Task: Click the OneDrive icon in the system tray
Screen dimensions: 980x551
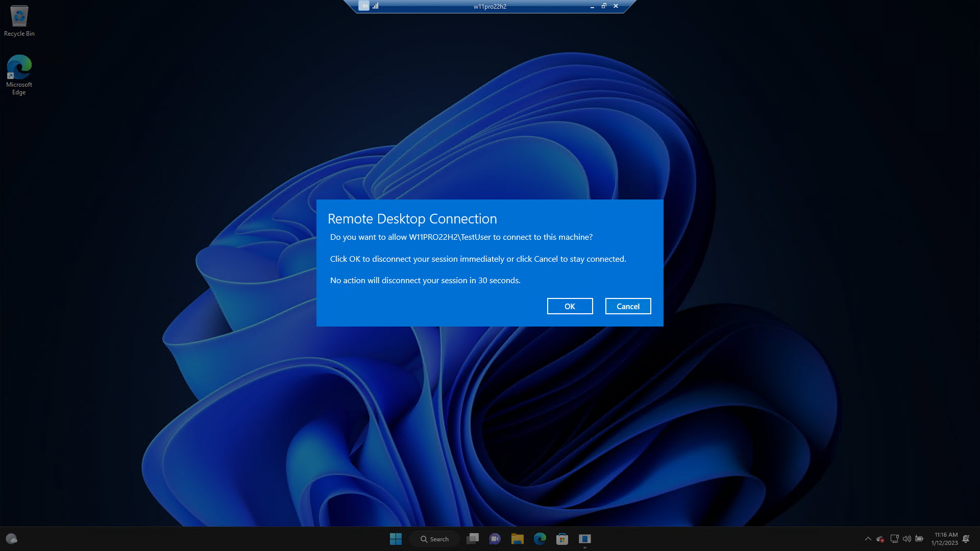Action: [x=881, y=539]
